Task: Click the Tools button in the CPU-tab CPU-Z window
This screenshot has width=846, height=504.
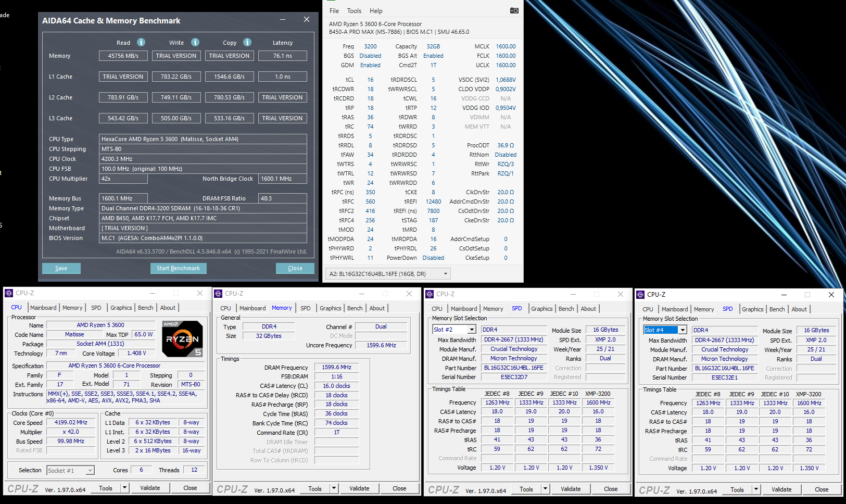Action: click(106, 488)
